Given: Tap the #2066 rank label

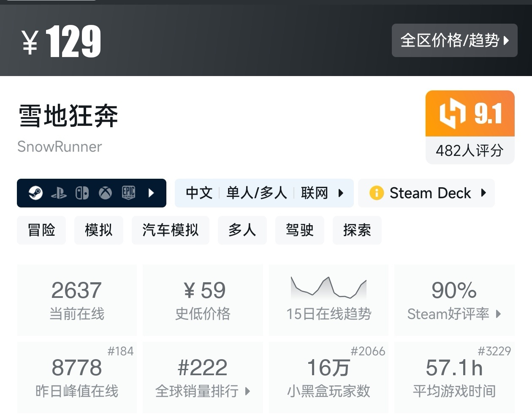Looking at the screenshot, I should point(368,351).
